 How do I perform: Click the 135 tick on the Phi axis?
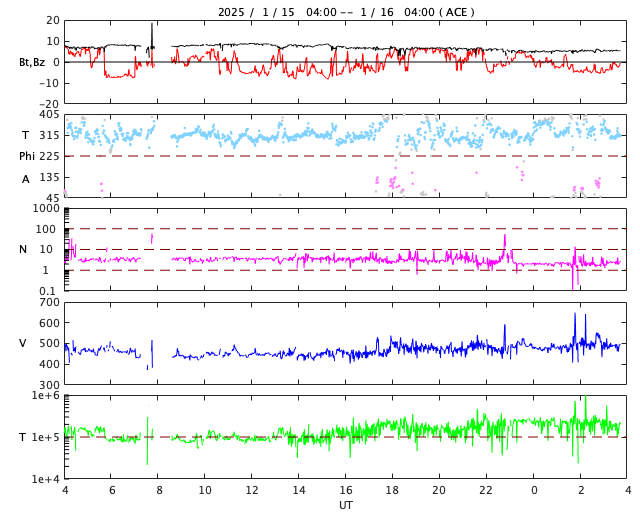[x=49, y=177]
